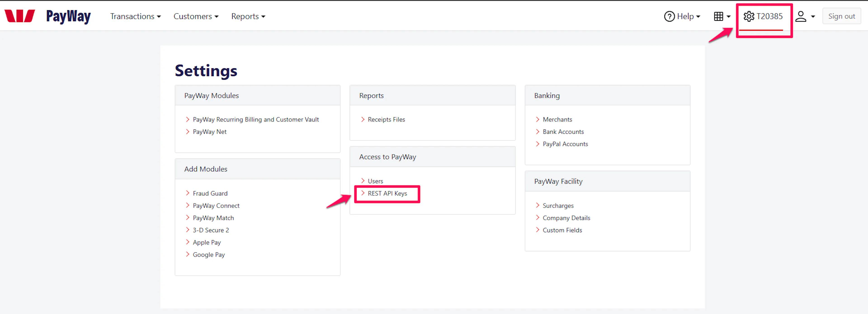Click the Settings page heading
The image size is (868, 314).
206,71
